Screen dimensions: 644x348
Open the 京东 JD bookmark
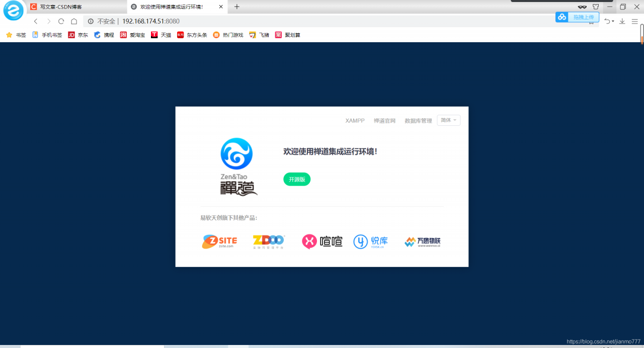78,35
